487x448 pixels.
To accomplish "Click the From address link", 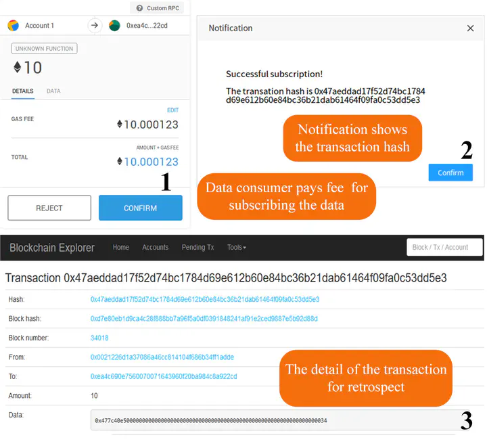I will 162,357.
